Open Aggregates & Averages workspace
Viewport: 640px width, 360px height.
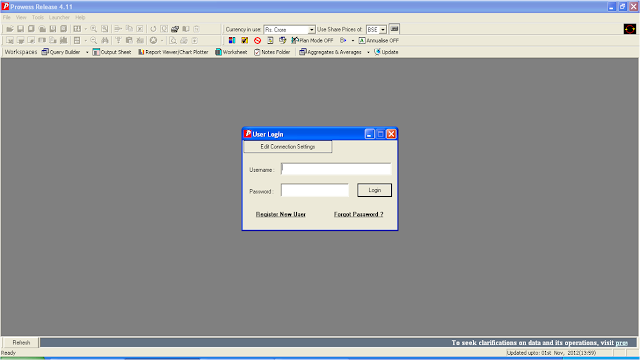tap(330, 52)
